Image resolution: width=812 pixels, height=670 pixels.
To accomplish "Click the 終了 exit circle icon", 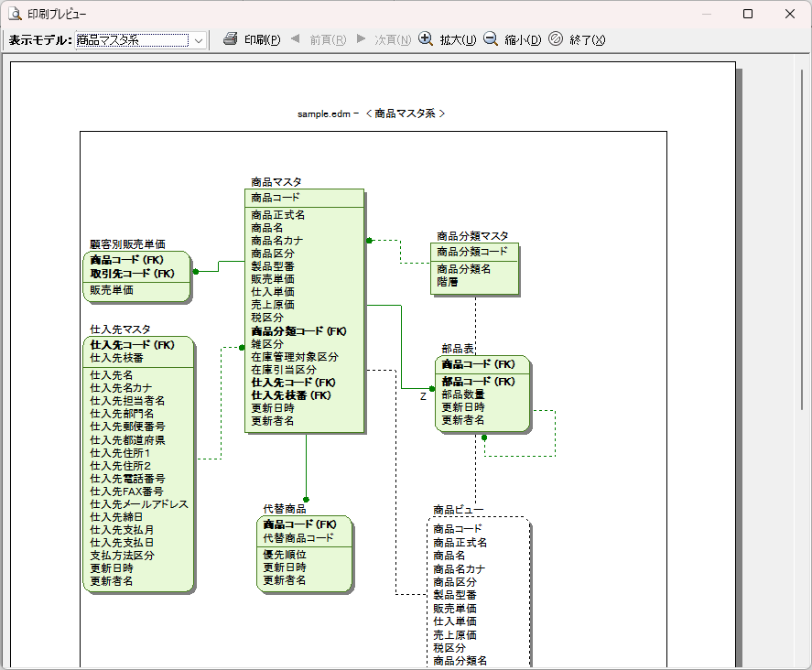I will tap(556, 38).
